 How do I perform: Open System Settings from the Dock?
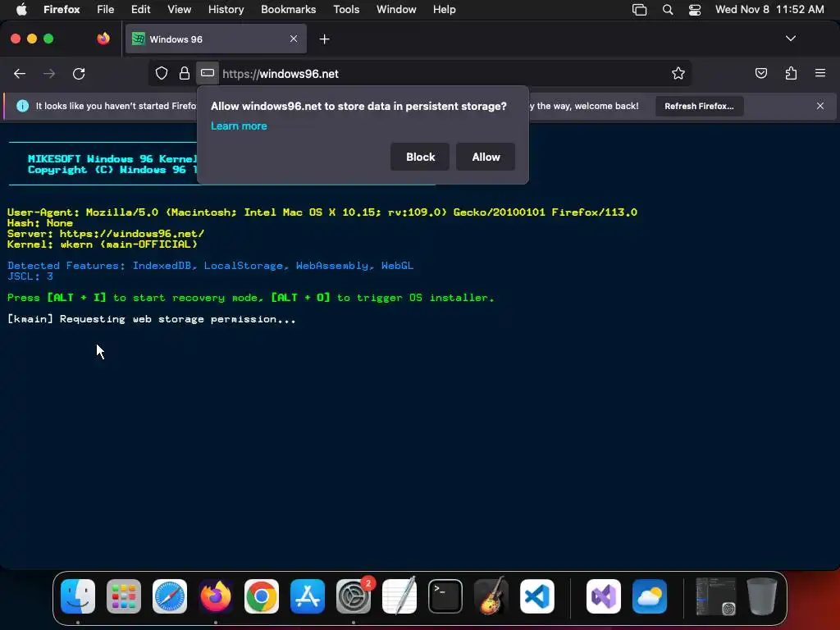(x=354, y=596)
